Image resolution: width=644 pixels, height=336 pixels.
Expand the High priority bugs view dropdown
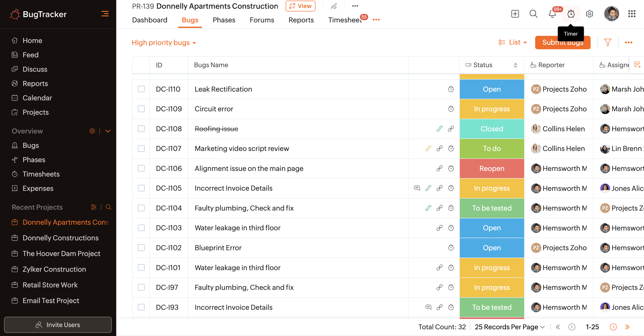[x=164, y=43]
